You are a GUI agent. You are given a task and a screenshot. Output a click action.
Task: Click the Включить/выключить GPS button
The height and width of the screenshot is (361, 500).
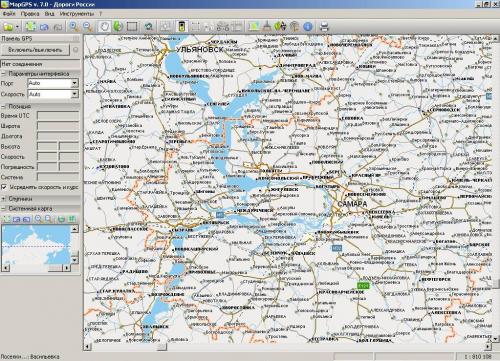point(35,50)
